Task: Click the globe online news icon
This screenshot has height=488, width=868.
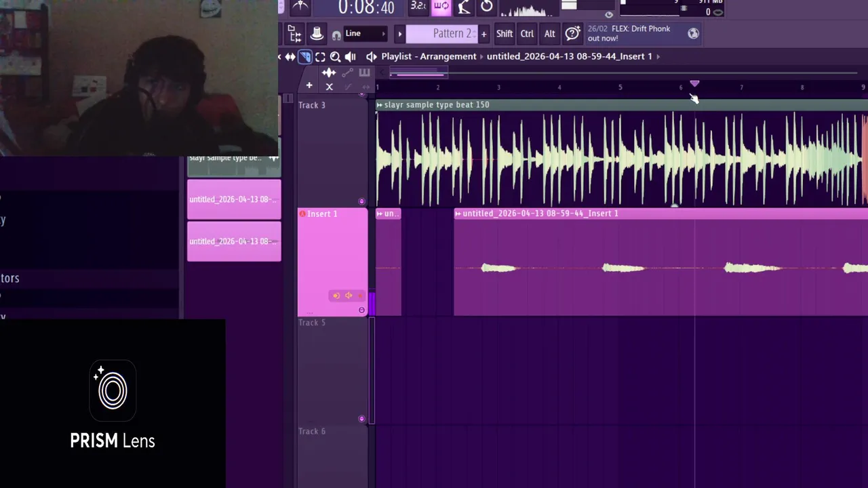Action: pyautogui.click(x=693, y=33)
